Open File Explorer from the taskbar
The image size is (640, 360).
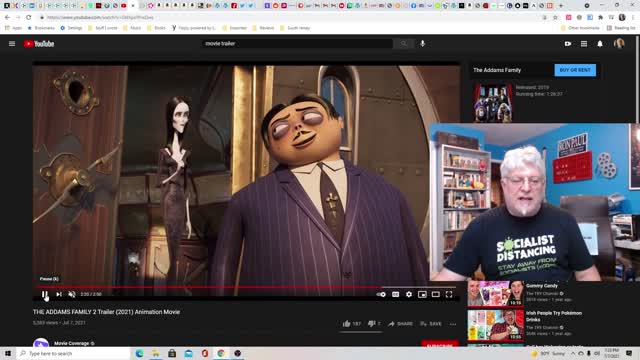point(156,353)
